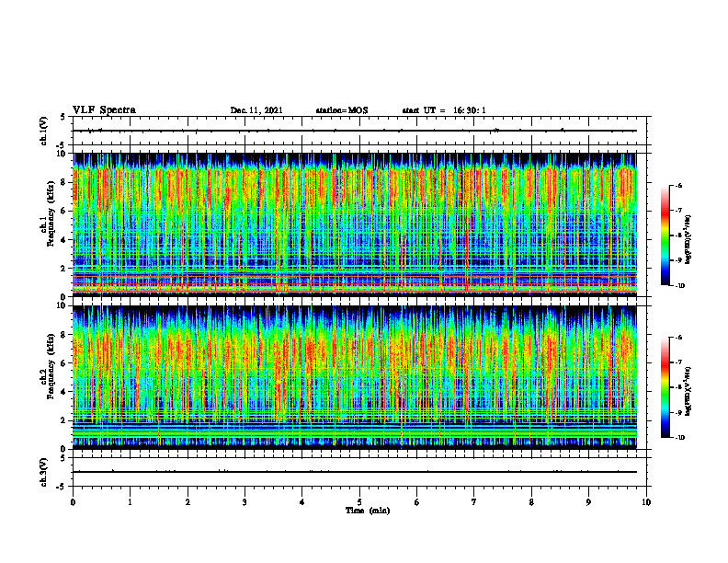Click the ch.1 voltage waveform trace
This screenshot has height=563, width=728.
354,131
